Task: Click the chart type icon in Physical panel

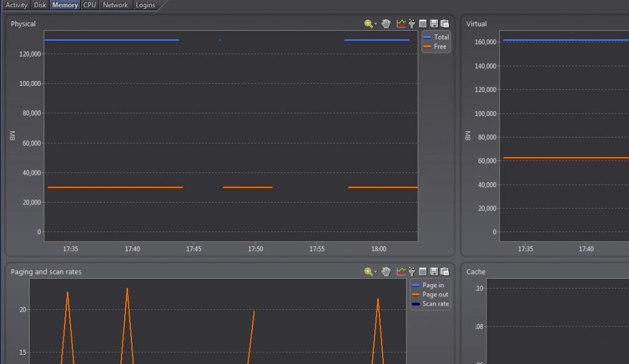Action: (400, 24)
